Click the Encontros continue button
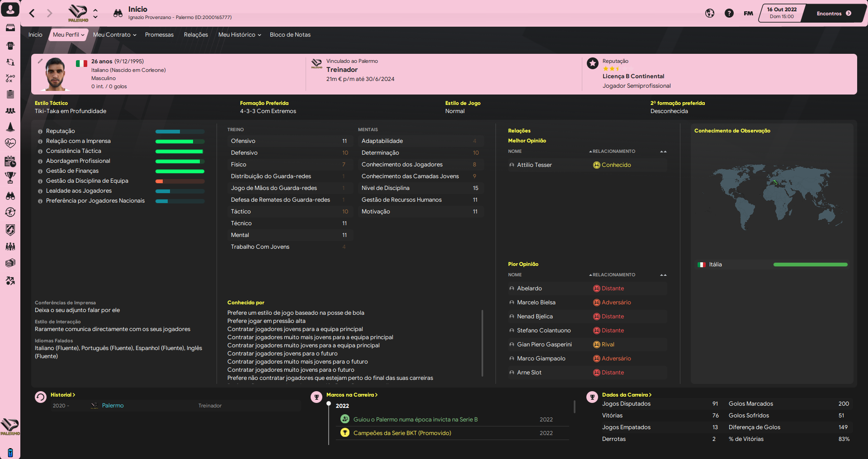Screen dimensions: 868x459 (x=834, y=13)
